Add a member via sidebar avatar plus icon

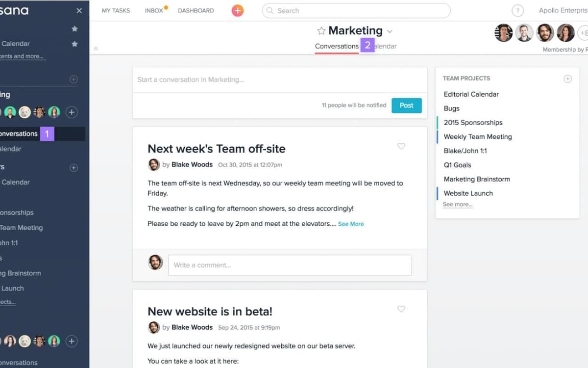[72, 112]
